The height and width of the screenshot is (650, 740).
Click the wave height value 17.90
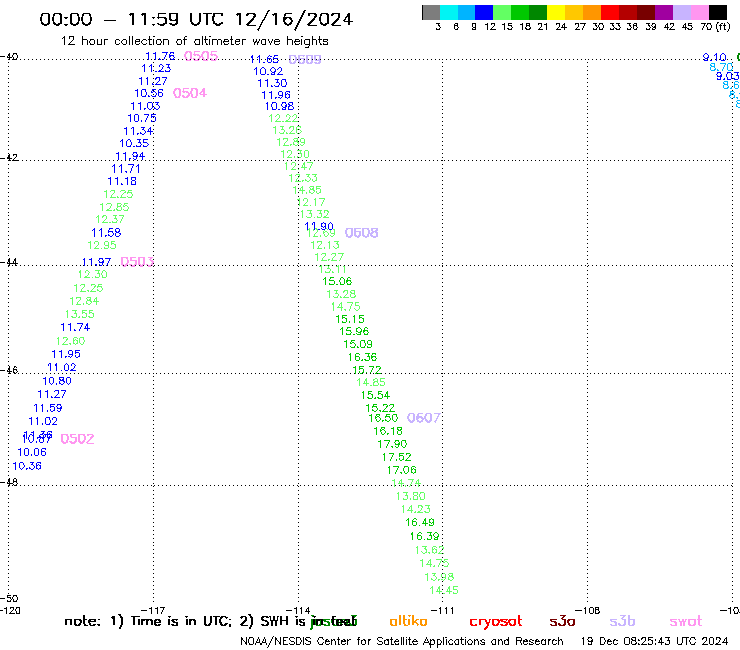392,444
